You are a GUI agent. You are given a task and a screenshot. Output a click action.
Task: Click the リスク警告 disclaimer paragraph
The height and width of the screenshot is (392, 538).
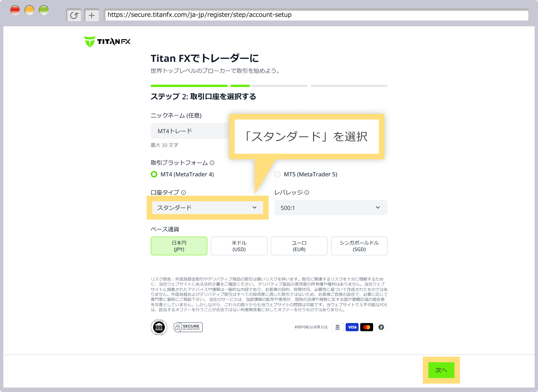(x=269, y=294)
